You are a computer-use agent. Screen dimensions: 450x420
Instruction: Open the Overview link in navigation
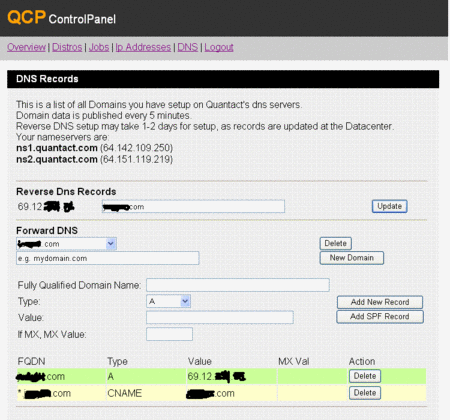26,47
